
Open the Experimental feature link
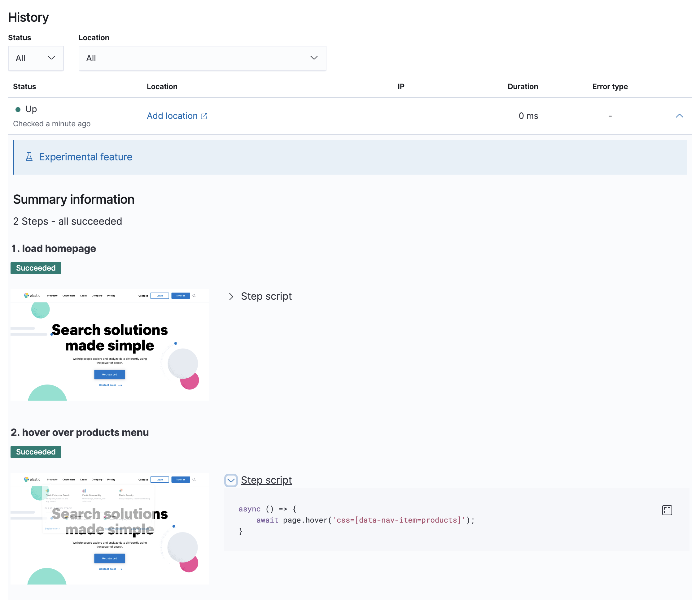point(85,157)
